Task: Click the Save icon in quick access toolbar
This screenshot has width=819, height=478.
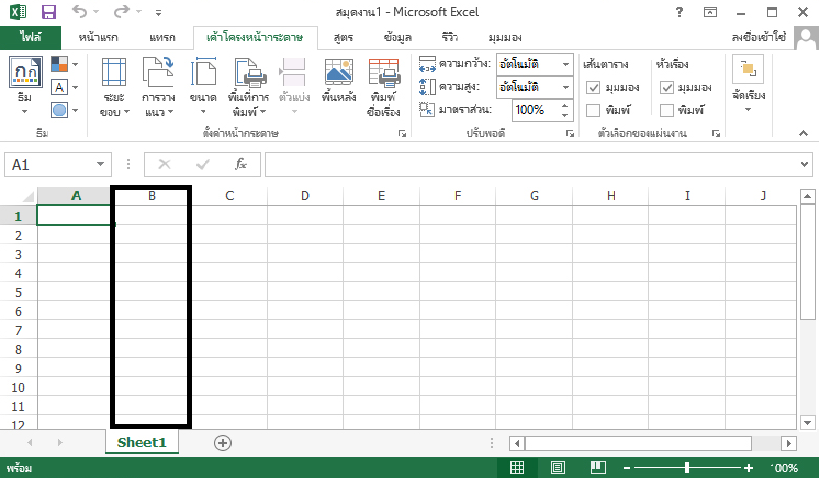Action: (x=49, y=13)
